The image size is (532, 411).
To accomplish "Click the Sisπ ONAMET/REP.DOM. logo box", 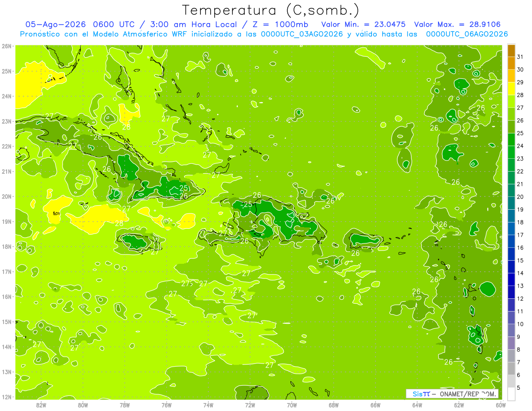I will click(452, 394).
